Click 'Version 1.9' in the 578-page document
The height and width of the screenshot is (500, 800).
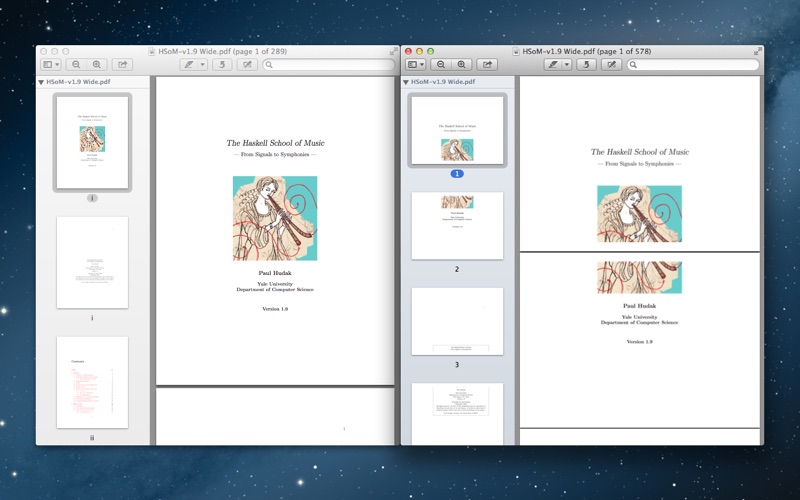click(x=639, y=342)
